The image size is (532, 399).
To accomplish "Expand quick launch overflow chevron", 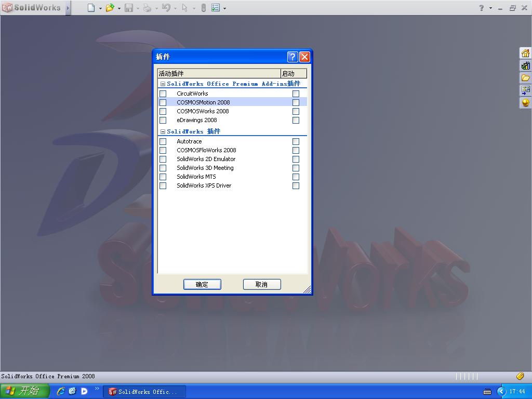I will pos(97,389).
